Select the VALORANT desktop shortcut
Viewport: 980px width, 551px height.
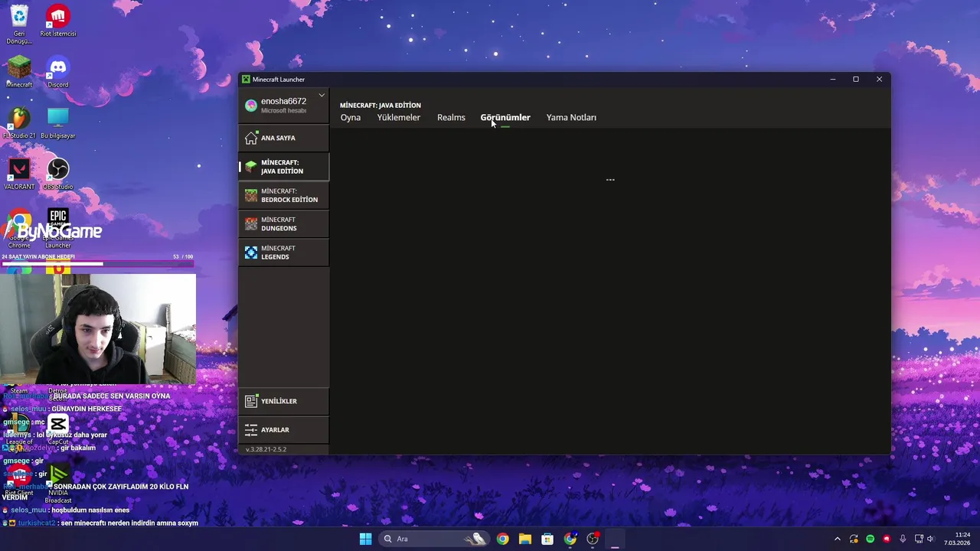pos(19,174)
